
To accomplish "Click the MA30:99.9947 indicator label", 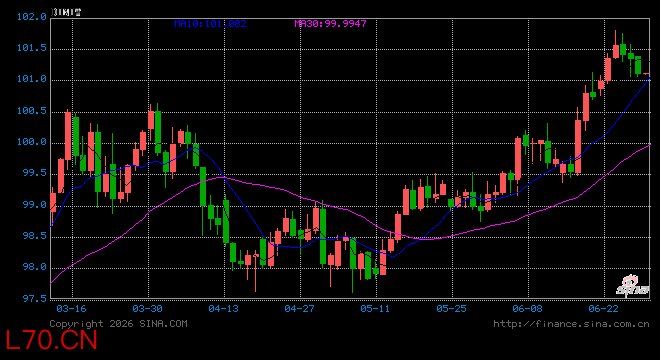I will click(330, 24).
